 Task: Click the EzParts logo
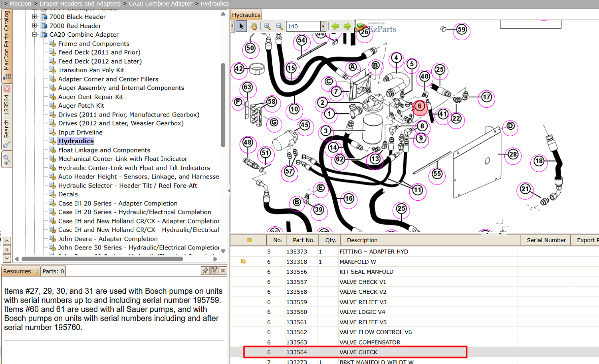pos(377,28)
